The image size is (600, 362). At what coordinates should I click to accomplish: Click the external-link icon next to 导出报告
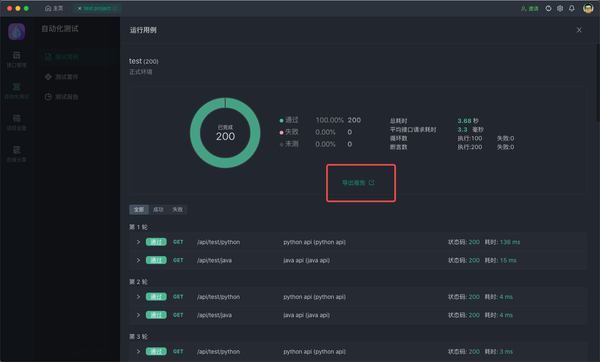point(372,183)
